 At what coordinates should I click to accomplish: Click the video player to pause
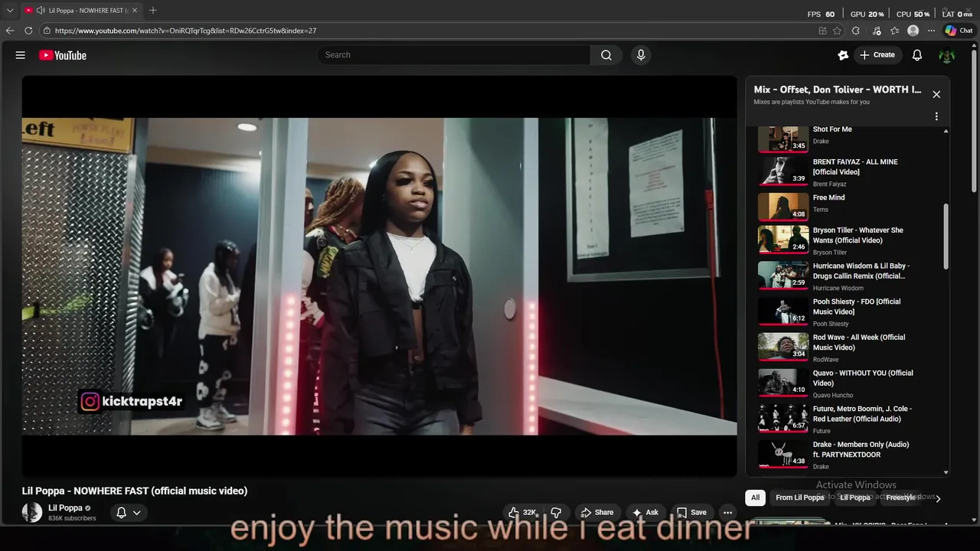click(379, 276)
